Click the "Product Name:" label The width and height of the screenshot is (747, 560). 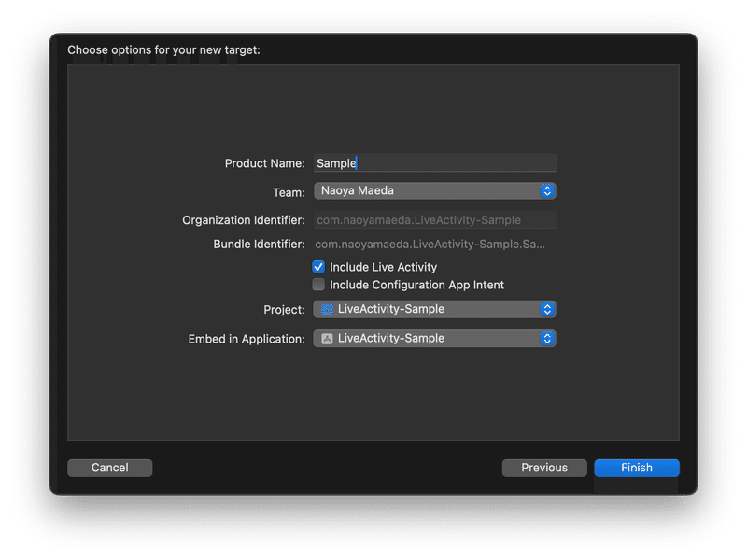point(264,163)
